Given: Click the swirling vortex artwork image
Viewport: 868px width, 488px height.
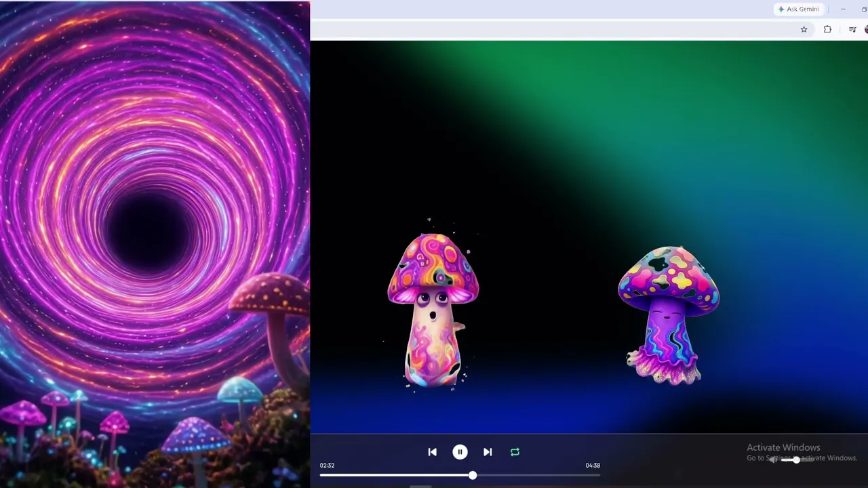Looking at the screenshot, I should [155, 244].
